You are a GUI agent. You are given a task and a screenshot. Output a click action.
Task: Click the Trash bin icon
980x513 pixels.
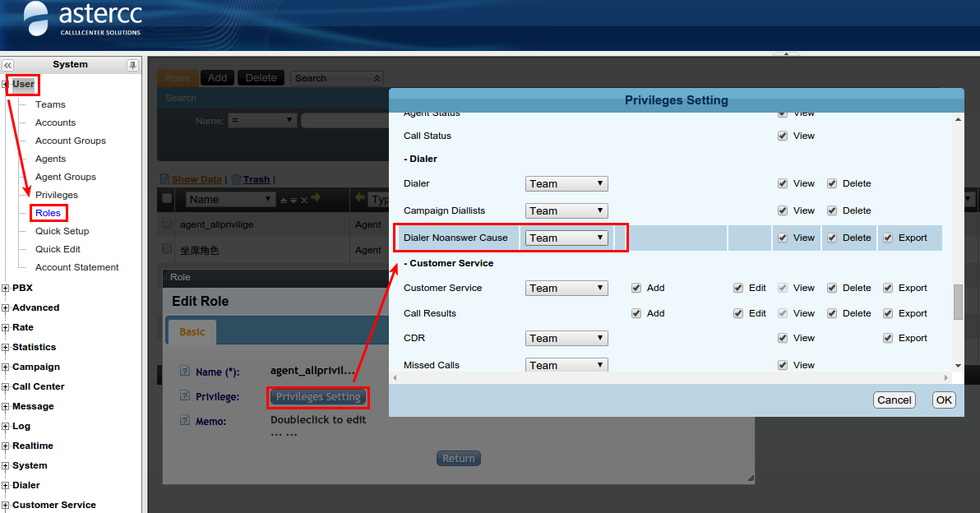[236, 178]
